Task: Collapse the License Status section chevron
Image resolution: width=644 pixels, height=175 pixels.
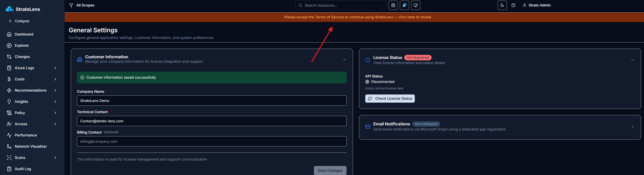Action: 632,60
